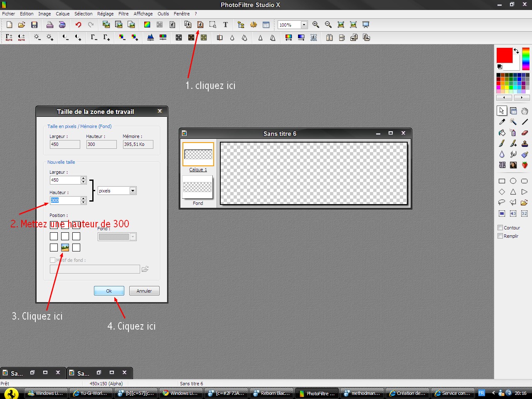The height and width of the screenshot is (399, 532).
Task: Select the bottom-center Position box with image
Action: point(65,247)
